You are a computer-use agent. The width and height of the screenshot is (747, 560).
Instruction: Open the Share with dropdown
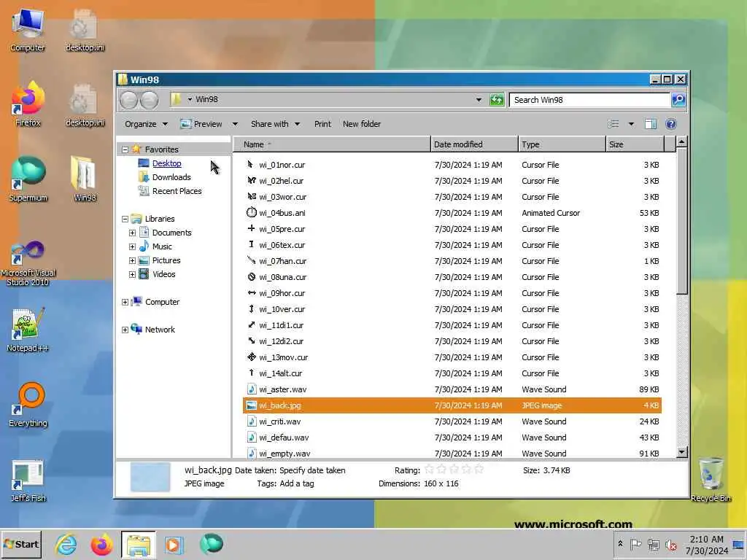(x=275, y=124)
